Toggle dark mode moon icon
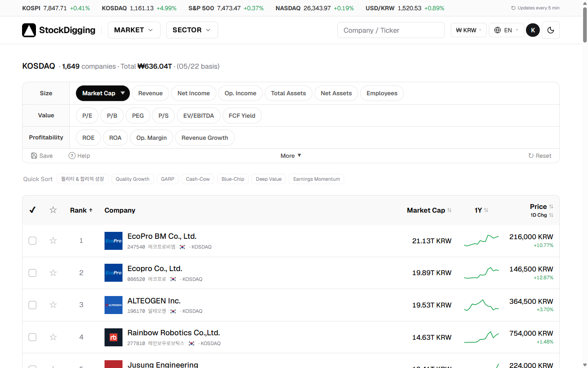This screenshot has width=588, height=368. click(550, 30)
